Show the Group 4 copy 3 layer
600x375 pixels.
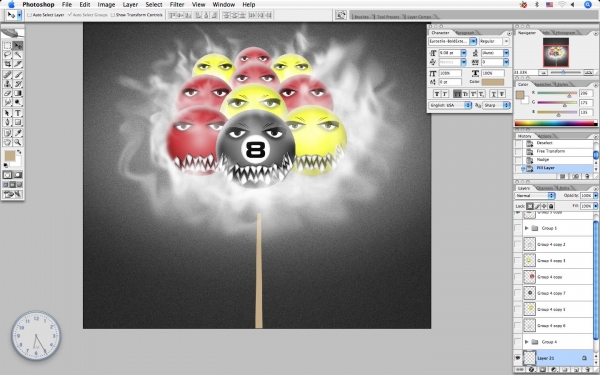pos(518,261)
